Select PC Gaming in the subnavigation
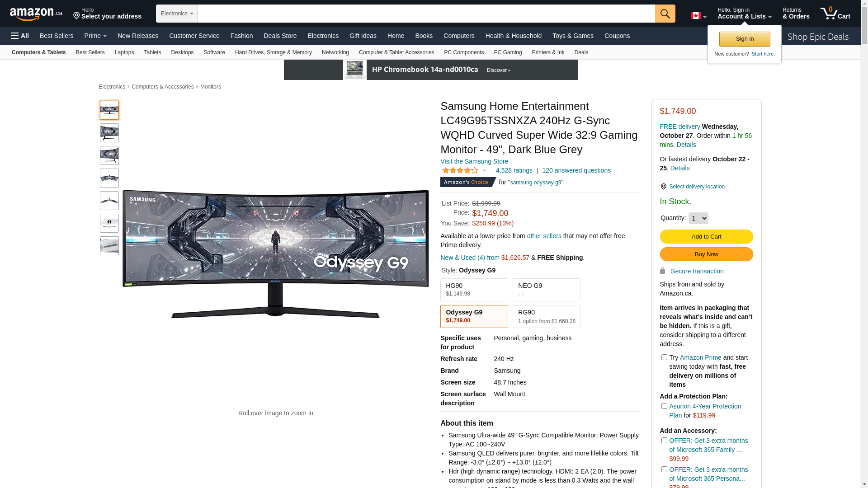The image size is (868, 488). click(x=508, y=52)
